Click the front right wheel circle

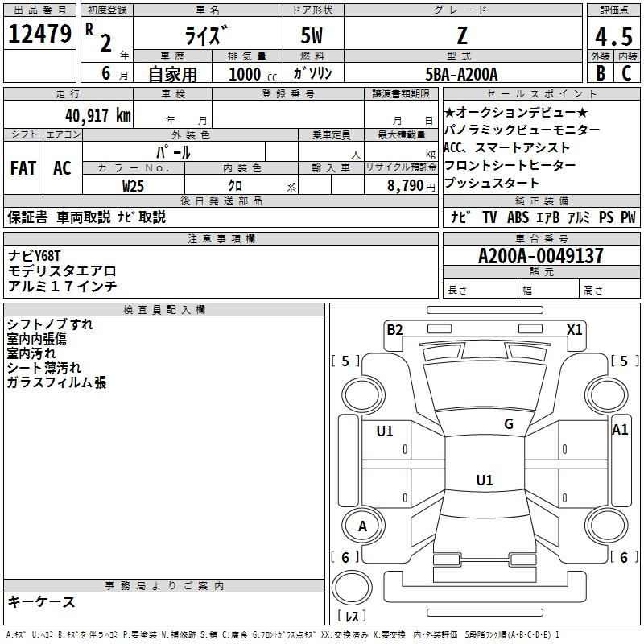(x=606, y=394)
